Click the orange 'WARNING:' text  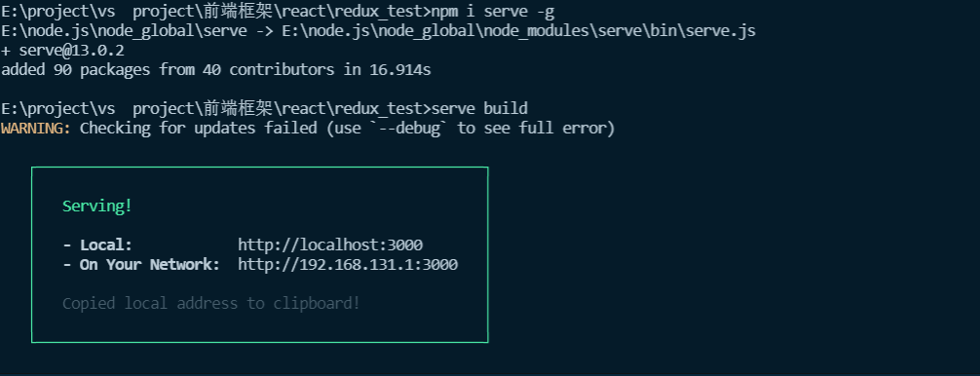36,128
